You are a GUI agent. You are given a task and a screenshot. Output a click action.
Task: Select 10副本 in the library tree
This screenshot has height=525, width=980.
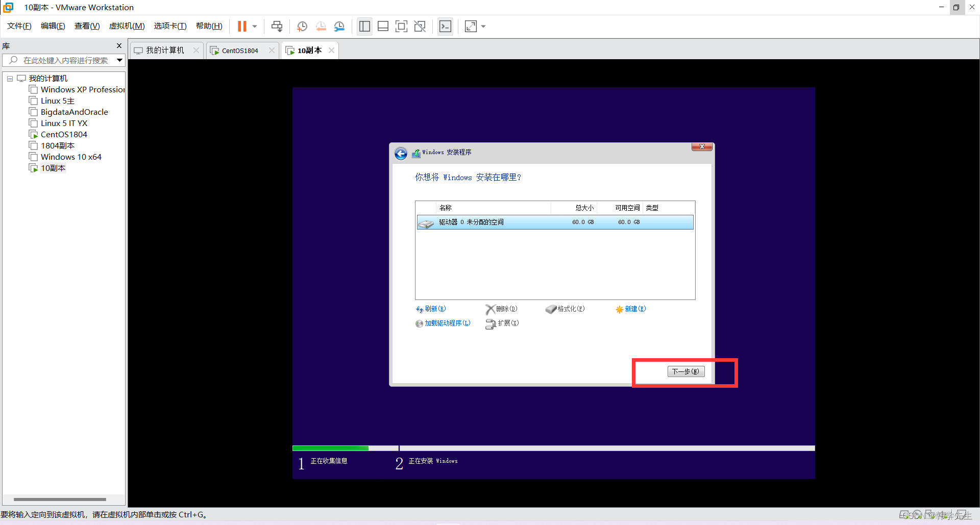[x=47, y=168]
